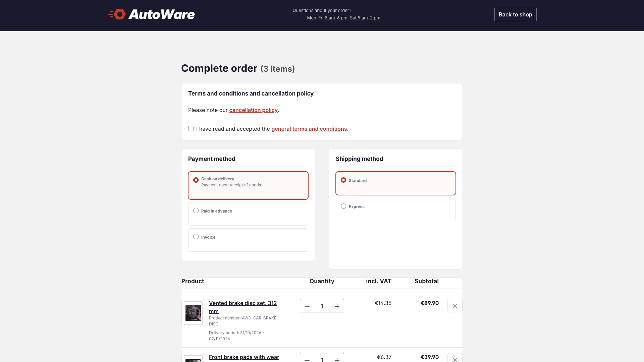Open Front brake pads with wear product link
Image resolution: width=644 pixels, height=362 pixels.
pos(244,357)
